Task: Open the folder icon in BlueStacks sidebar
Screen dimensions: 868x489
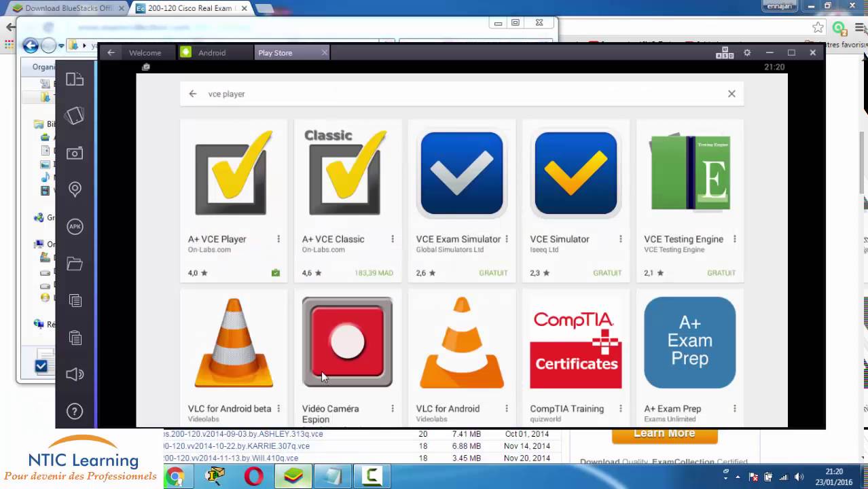Action: (75, 264)
